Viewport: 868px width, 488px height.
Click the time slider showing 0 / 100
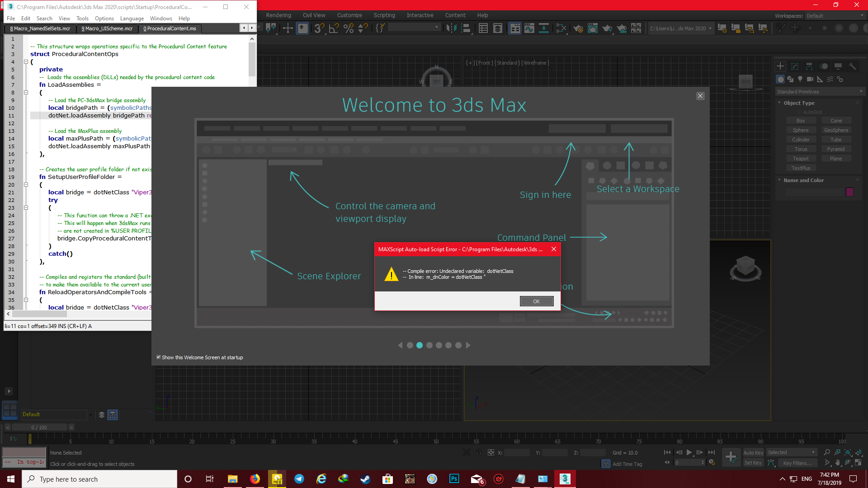click(39, 427)
